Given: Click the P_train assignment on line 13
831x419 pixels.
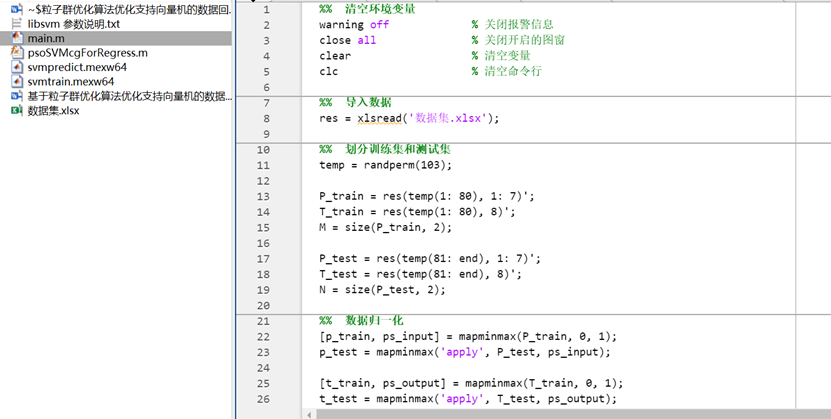Looking at the screenshot, I should (427, 197).
